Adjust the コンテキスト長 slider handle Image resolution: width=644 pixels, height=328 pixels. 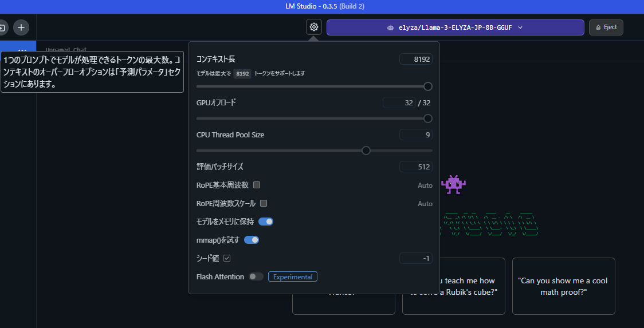point(427,86)
